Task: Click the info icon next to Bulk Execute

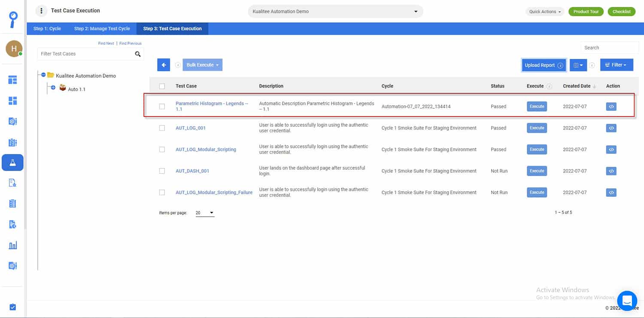Action: tap(178, 65)
